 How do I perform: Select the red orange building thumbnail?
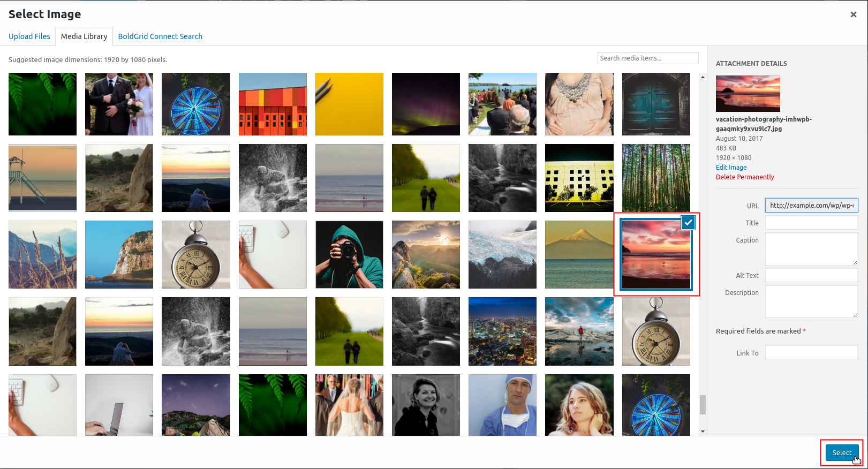tap(273, 104)
